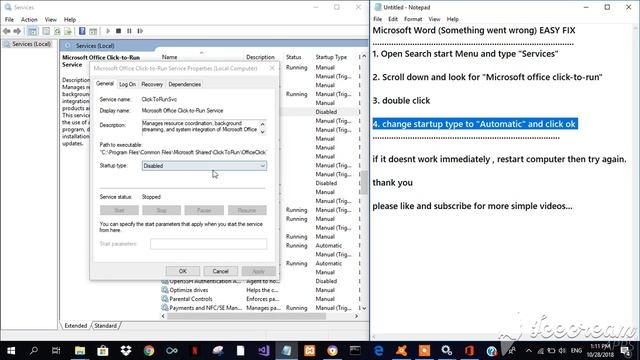Image resolution: width=640 pixels, height=360 pixels.
Task: Open Startup type dropdown showing Disabled
Action: tap(204, 166)
